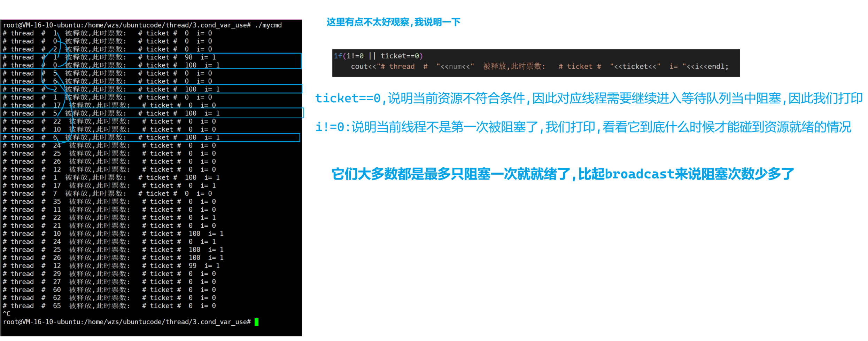Select the thread 24 row with i= 0

coord(109,145)
